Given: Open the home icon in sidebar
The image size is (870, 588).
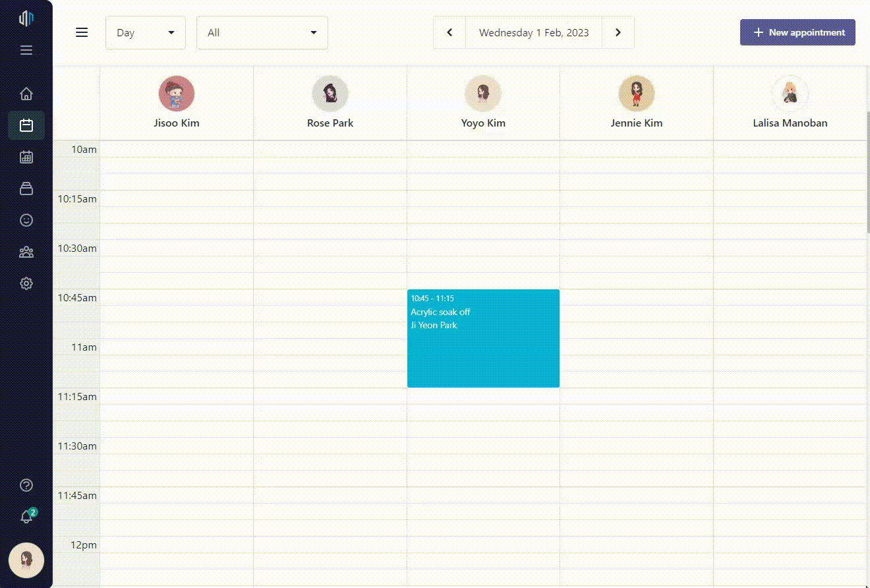Looking at the screenshot, I should pyautogui.click(x=26, y=94).
